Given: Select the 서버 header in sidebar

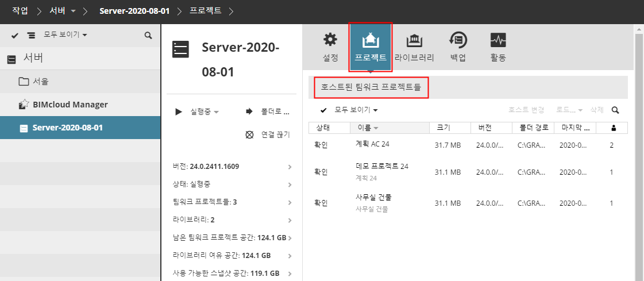Looking at the screenshot, I should pos(80,59).
